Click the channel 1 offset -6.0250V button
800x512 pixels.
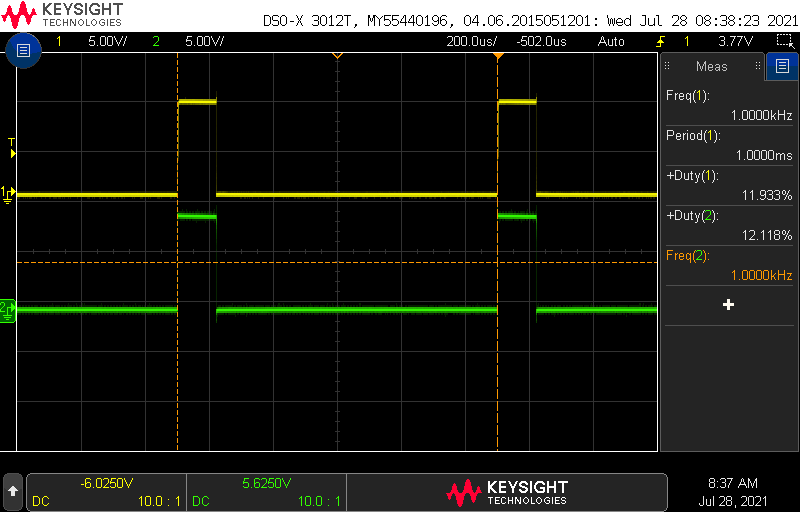[106, 491]
